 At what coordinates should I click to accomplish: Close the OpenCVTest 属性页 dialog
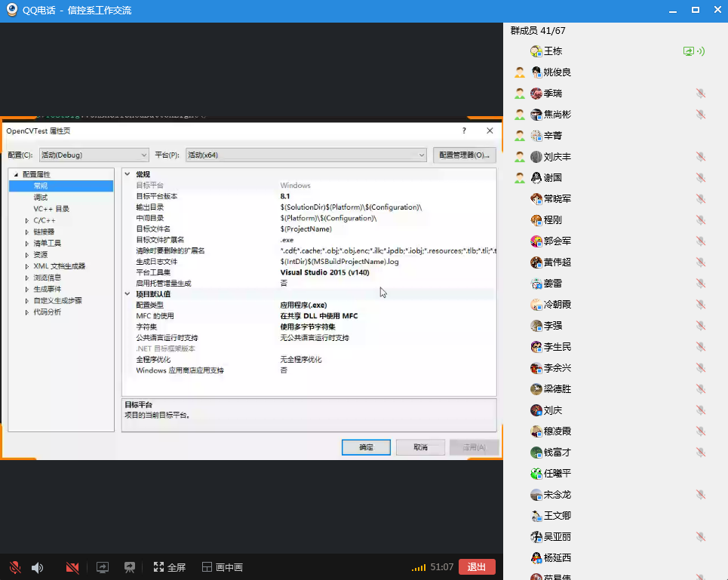tap(490, 130)
